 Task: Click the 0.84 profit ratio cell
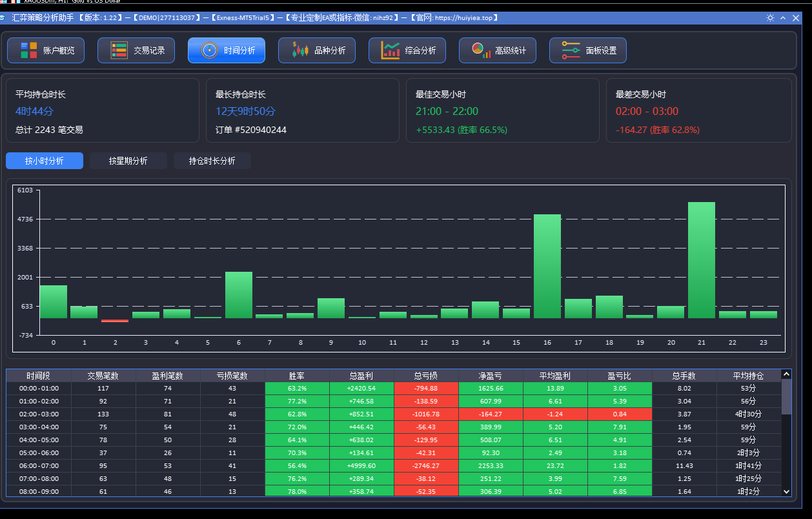pyautogui.click(x=620, y=414)
